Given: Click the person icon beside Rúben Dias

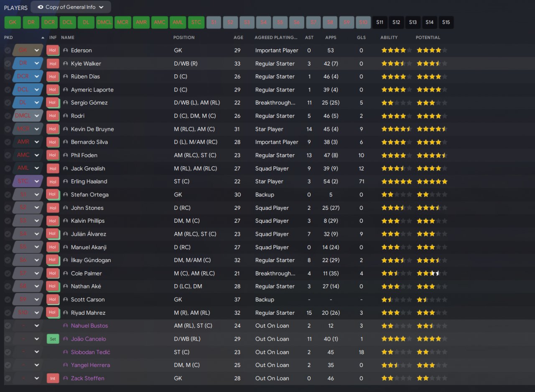Looking at the screenshot, I should [66, 77].
